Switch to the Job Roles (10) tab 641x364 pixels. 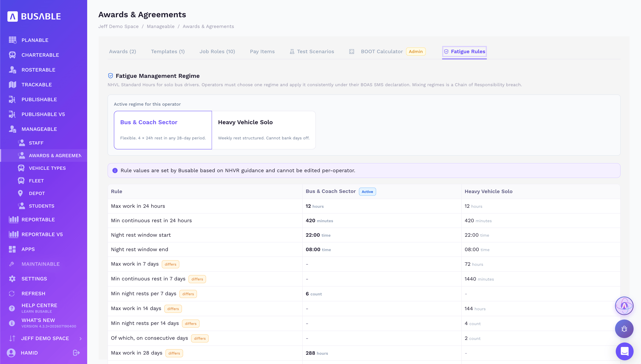pyautogui.click(x=217, y=52)
